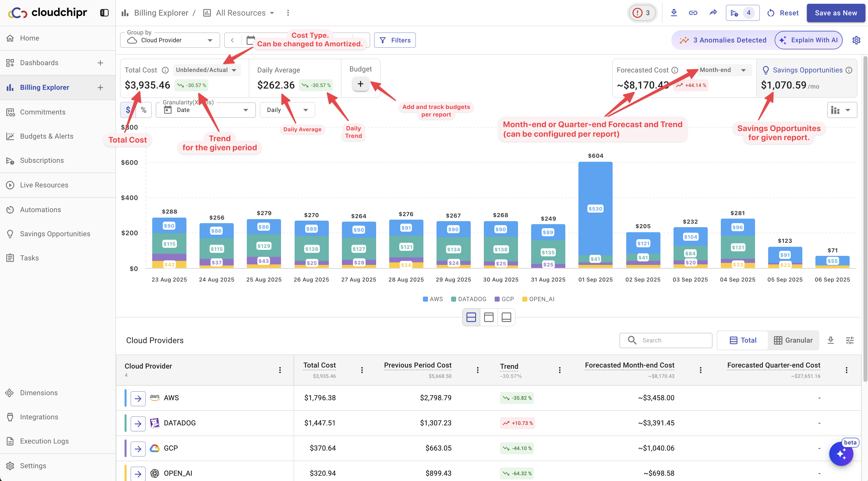Open the Filters button
The image size is (868, 481).
tap(394, 41)
